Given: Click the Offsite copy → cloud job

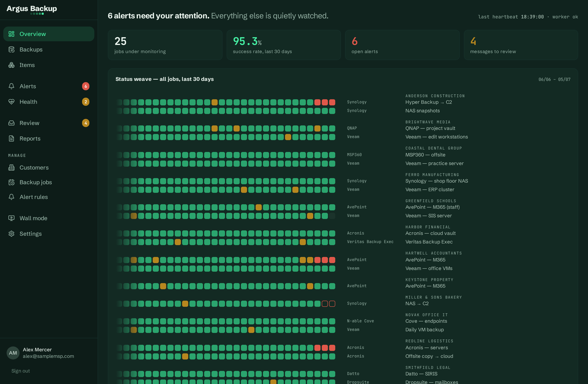Looking at the screenshot, I should point(429,356).
